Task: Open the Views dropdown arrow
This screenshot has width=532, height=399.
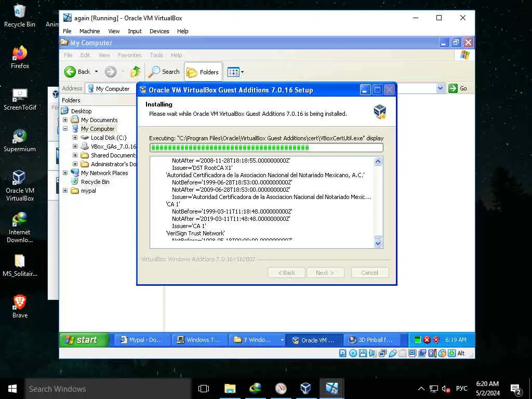Action: (242, 72)
